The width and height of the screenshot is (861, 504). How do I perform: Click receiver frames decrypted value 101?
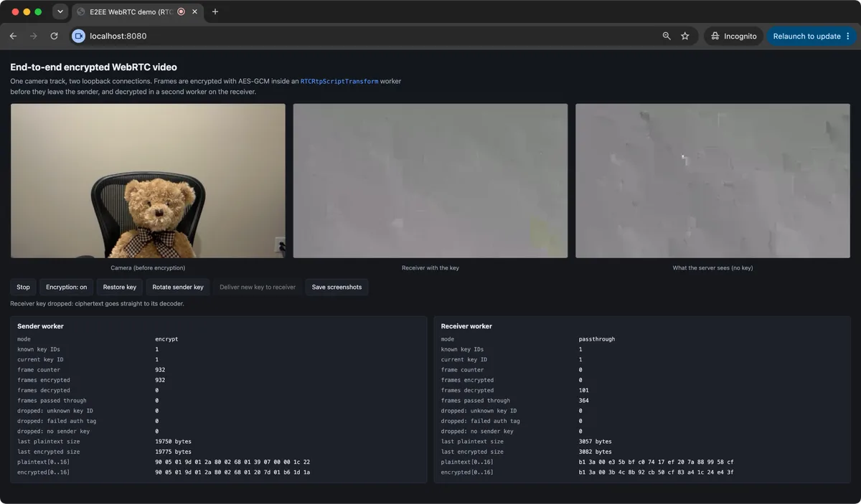(x=584, y=391)
